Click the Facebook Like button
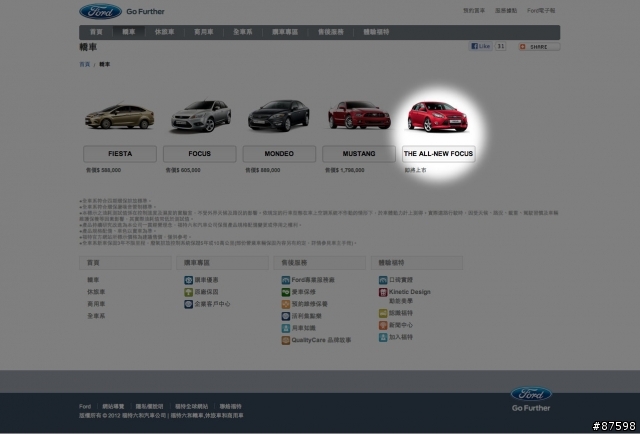The width and height of the screenshot is (640, 434). (480, 46)
